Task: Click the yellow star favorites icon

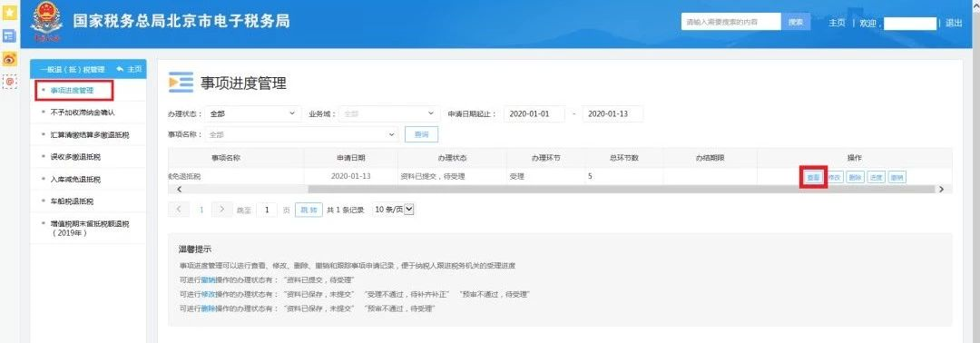Action: (x=10, y=13)
